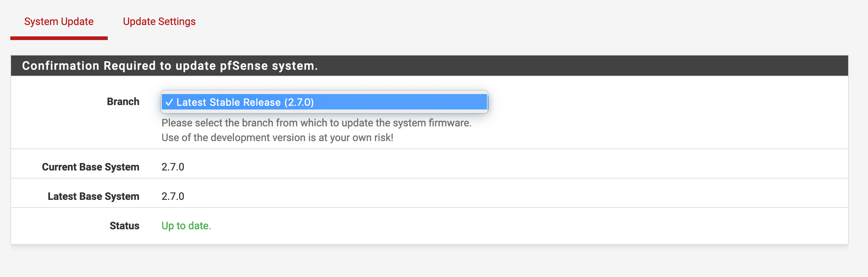Click the checkmark beside Latest Stable Release
Image resolution: width=868 pixels, height=277 pixels.
pos(169,102)
